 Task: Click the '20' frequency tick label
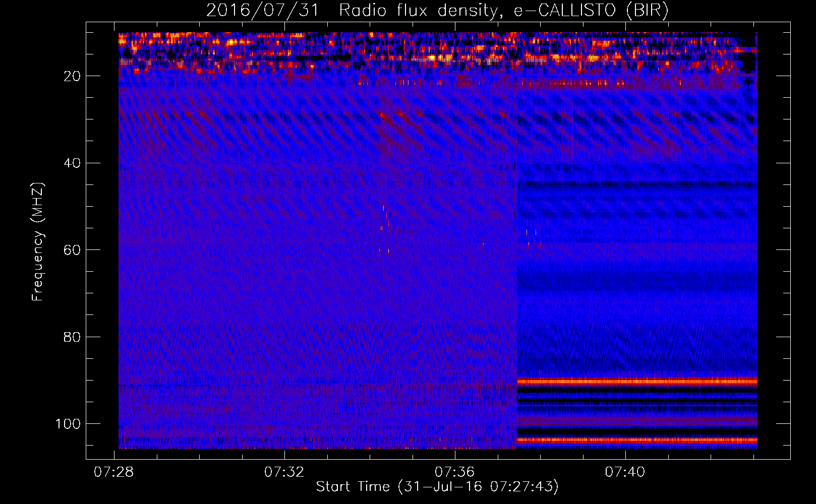[73, 77]
